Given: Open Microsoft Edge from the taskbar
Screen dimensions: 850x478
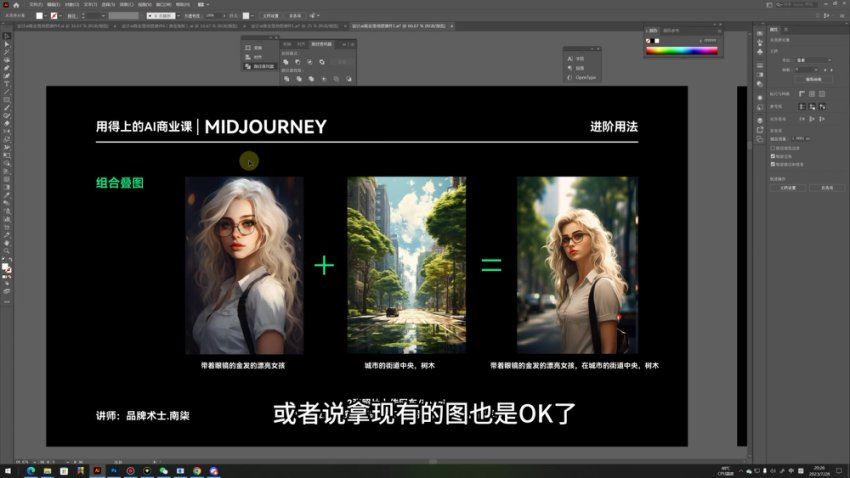Looking at the screenshot, I should pyautogui.click(x=30, y=471).
